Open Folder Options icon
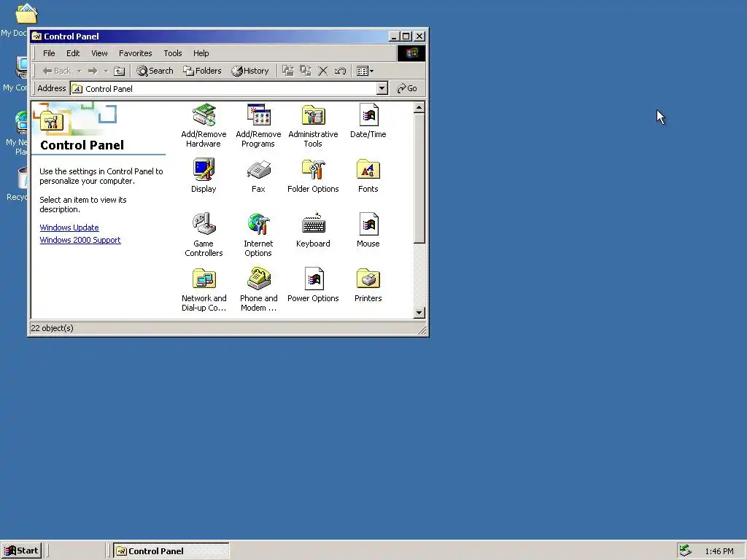 pyautogui.click(x=313, y=176)
